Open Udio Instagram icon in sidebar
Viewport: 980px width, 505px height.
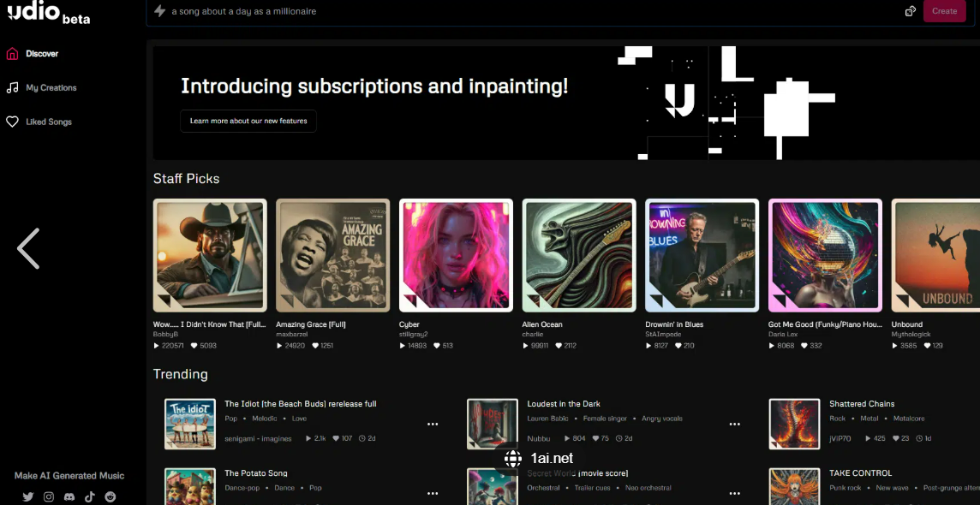49,497
